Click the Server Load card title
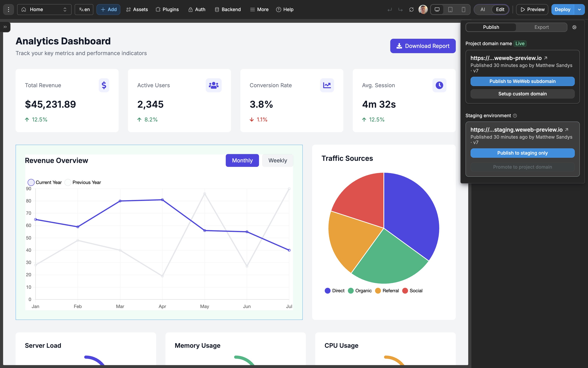 (x=43, y=345)
